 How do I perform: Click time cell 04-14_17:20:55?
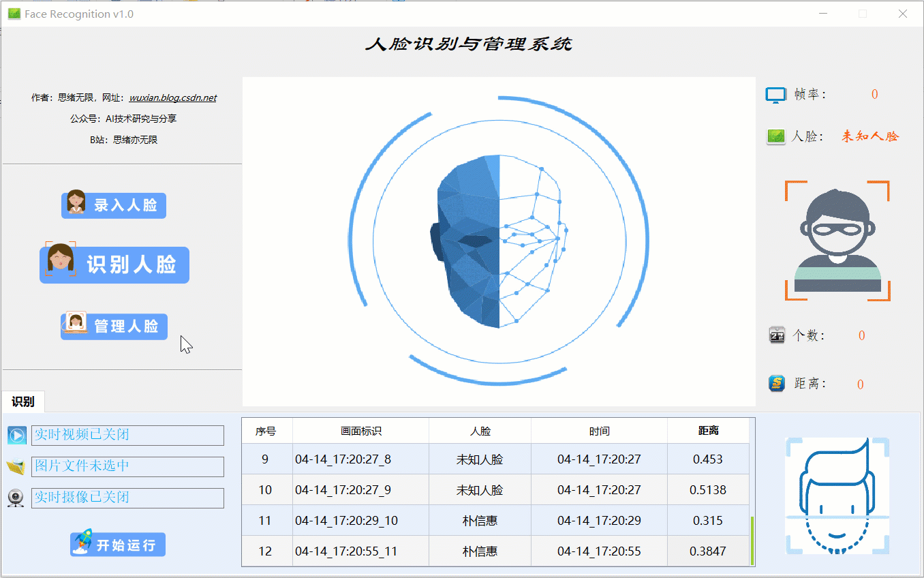point(600,551)
